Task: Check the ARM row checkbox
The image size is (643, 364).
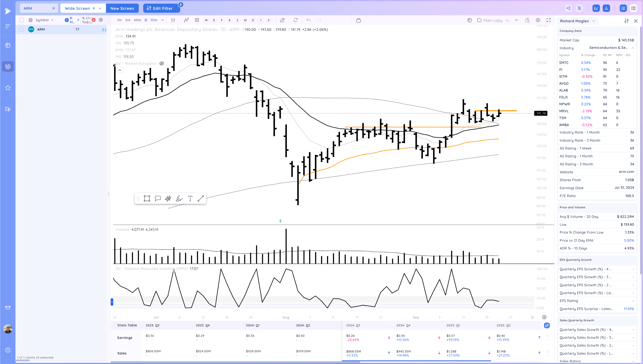Action: point(22,29)
